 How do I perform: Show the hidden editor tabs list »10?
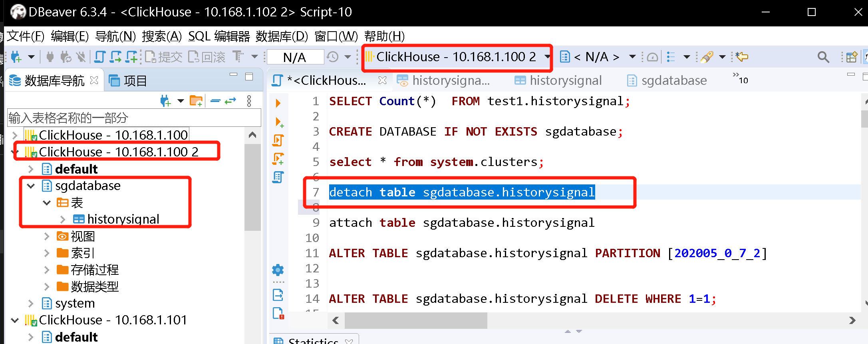(741, 78)
